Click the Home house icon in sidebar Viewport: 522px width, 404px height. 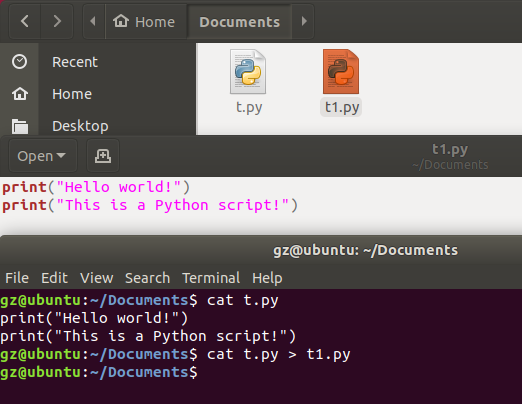coord(20,94)
